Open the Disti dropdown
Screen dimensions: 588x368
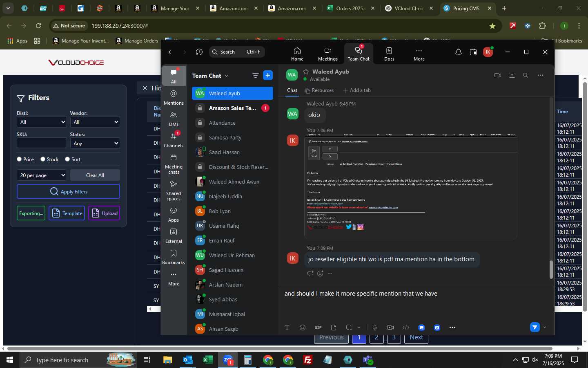click(x=42, y=122)
